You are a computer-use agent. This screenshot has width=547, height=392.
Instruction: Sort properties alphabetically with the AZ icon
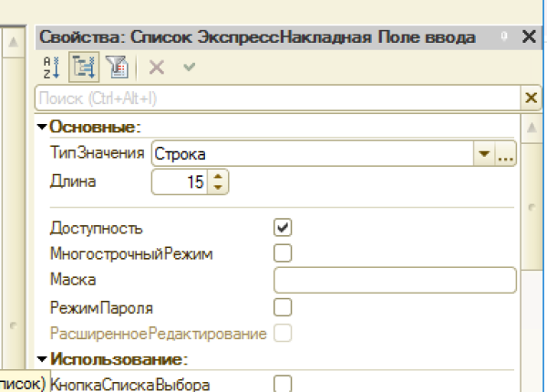coord(49,67)
